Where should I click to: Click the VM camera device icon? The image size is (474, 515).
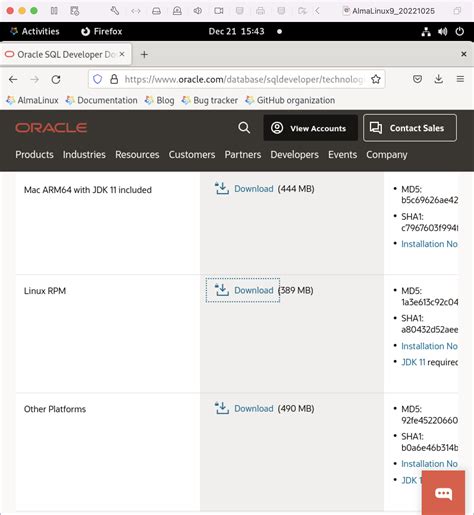click(x=219, y=11)
